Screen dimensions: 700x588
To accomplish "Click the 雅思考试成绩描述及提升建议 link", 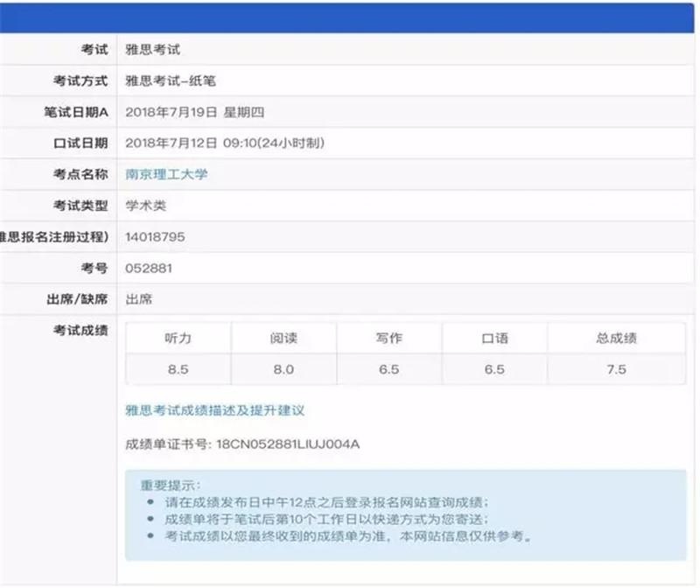I will pos(214,409).
